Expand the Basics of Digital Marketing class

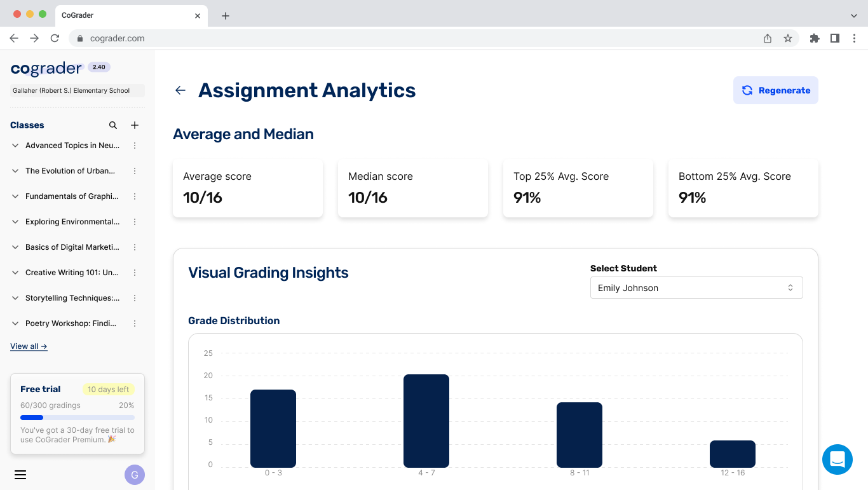click(x=15, y=247)
